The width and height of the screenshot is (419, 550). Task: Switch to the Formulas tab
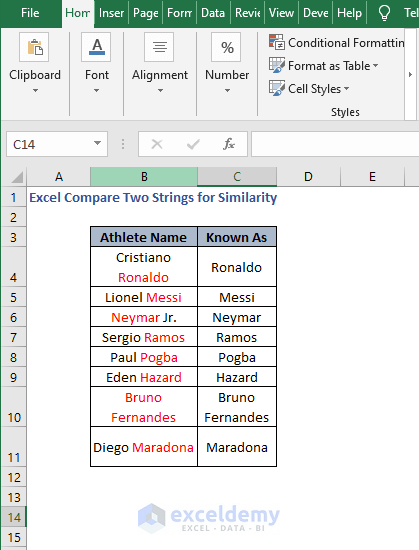pos(179,13)
